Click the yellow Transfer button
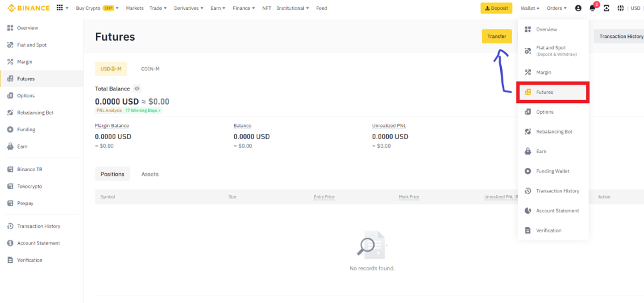The width and height of the screenshot is (644, 303). pyautogui.click(x=497, y=37)
